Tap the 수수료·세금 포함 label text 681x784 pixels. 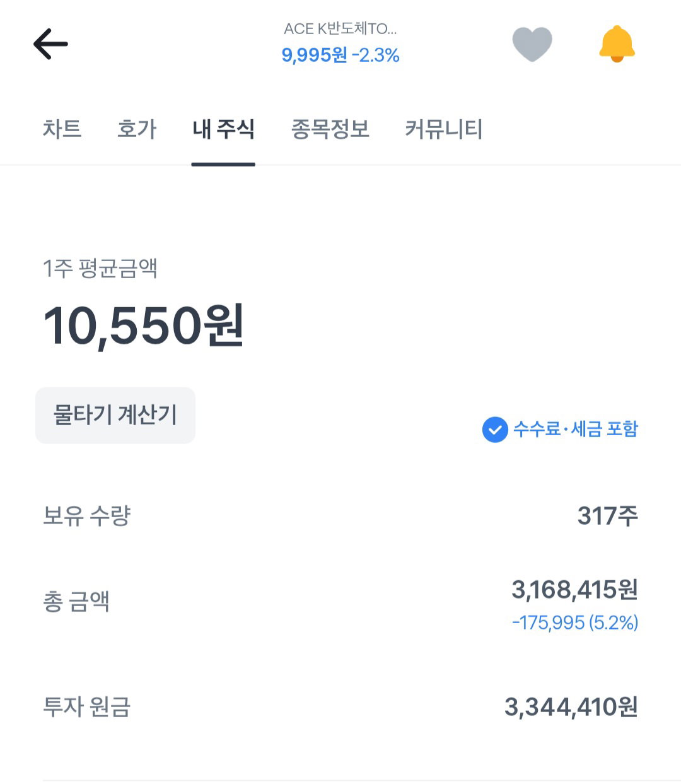pos(576,429)
